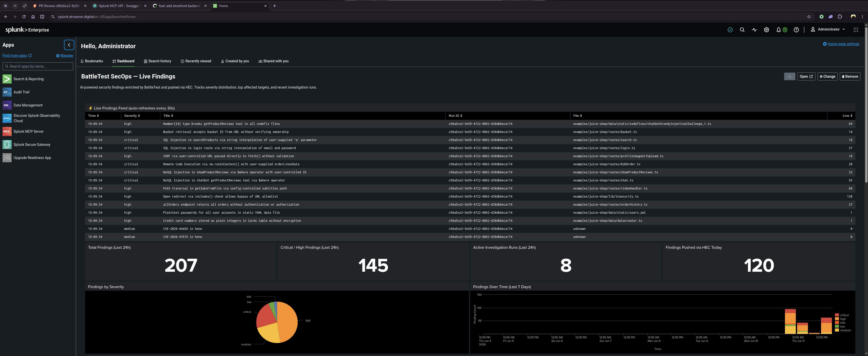Expand the Administrator user menu

(828, 29)
